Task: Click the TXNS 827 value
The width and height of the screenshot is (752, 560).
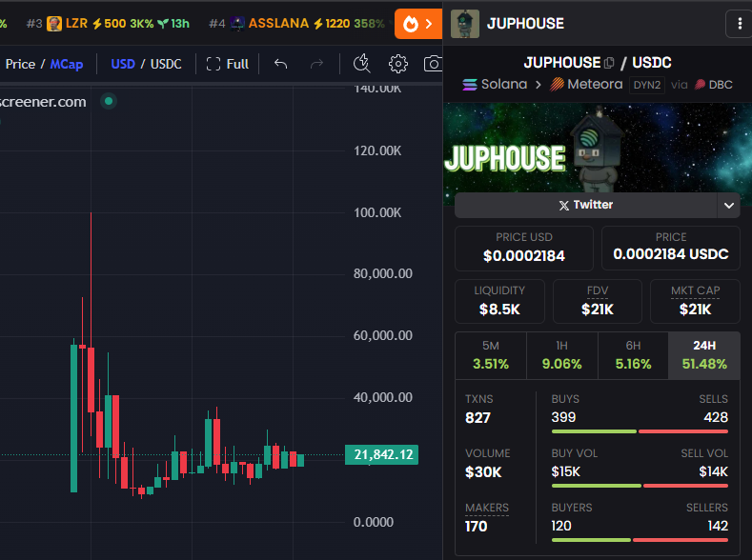Action: 478,418
